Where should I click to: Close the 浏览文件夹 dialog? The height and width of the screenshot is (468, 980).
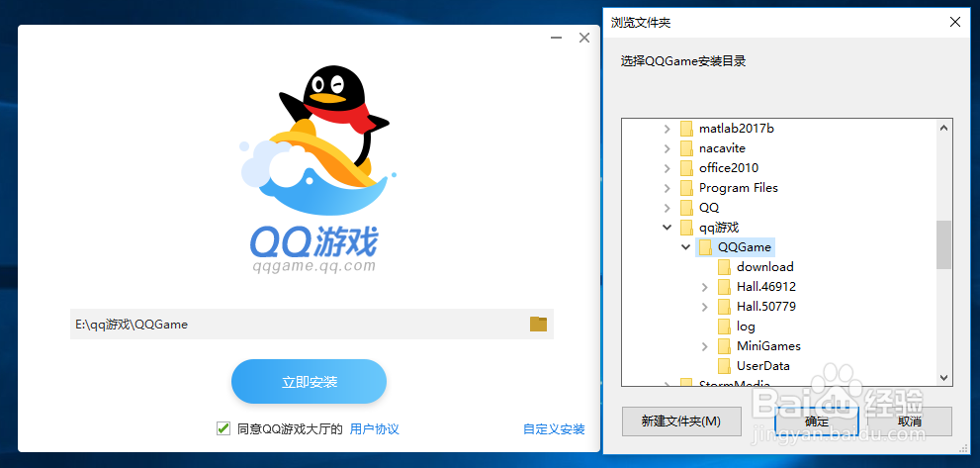tap(955, 23)
